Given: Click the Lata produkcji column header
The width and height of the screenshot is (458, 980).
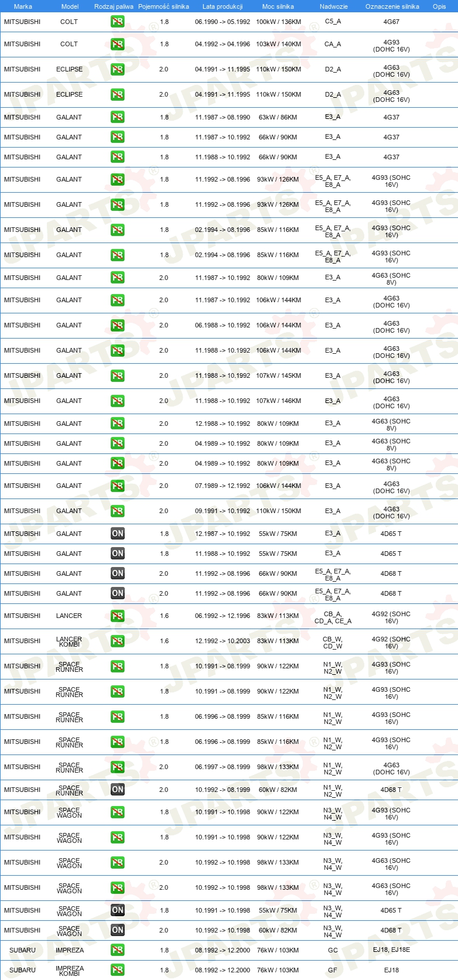Looking at the screenshot, I should point(223,6).
